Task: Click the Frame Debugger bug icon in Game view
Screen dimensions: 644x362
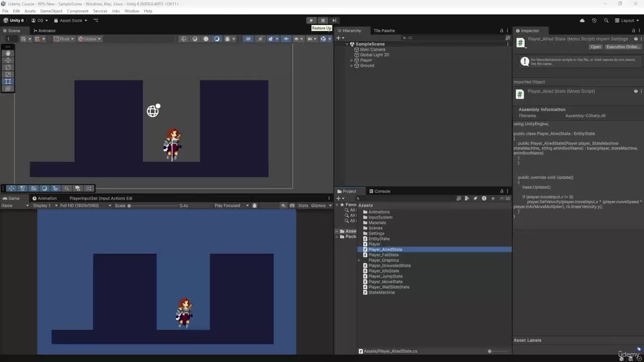Action: (255, 206)
